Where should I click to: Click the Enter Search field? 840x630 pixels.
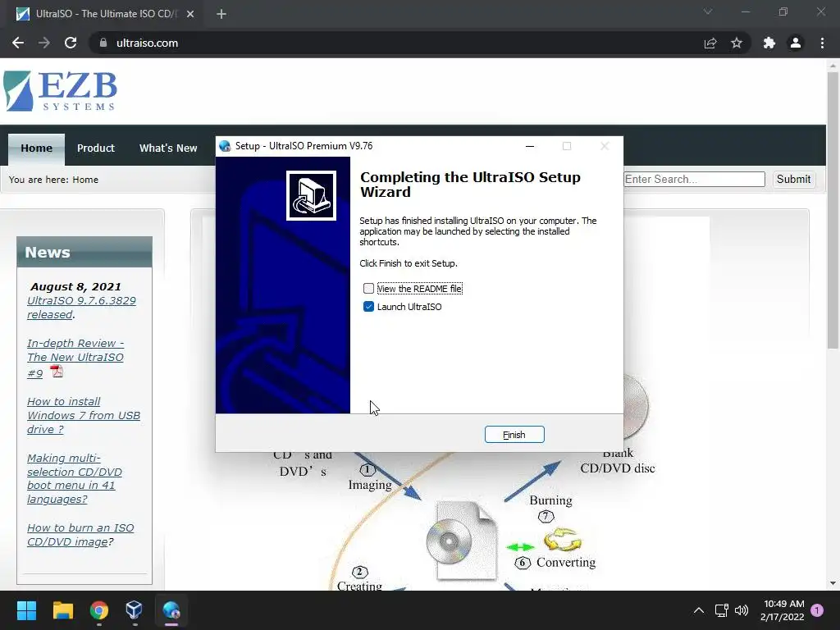click(694, 179)
